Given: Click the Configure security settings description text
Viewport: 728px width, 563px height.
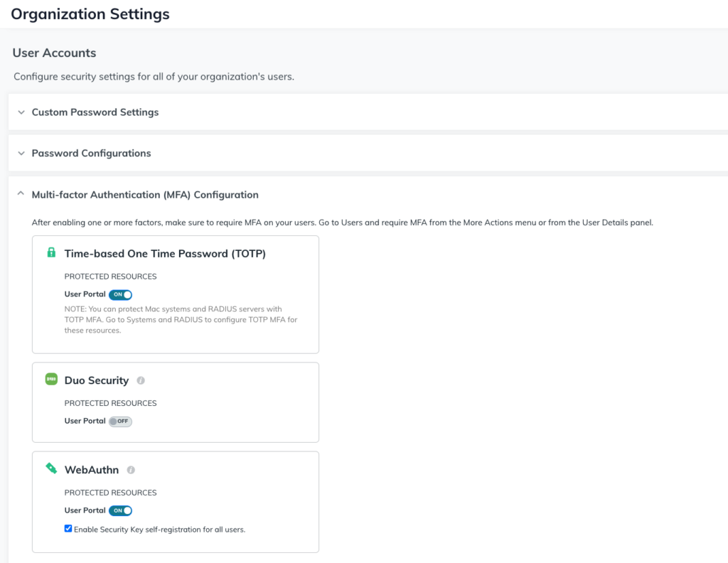Looking at the screenshot, I should pyautogui.click(x=154, y=77).
